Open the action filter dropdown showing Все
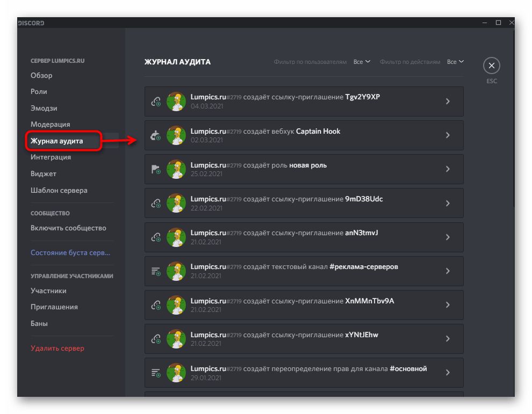Screen dimensions: 532x414 click(x=455, y=61)
